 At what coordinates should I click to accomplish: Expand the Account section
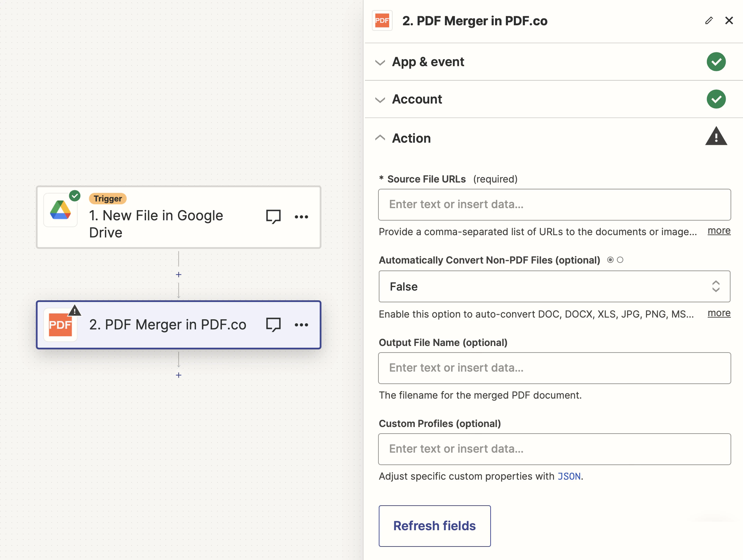[x=554, y=99]
